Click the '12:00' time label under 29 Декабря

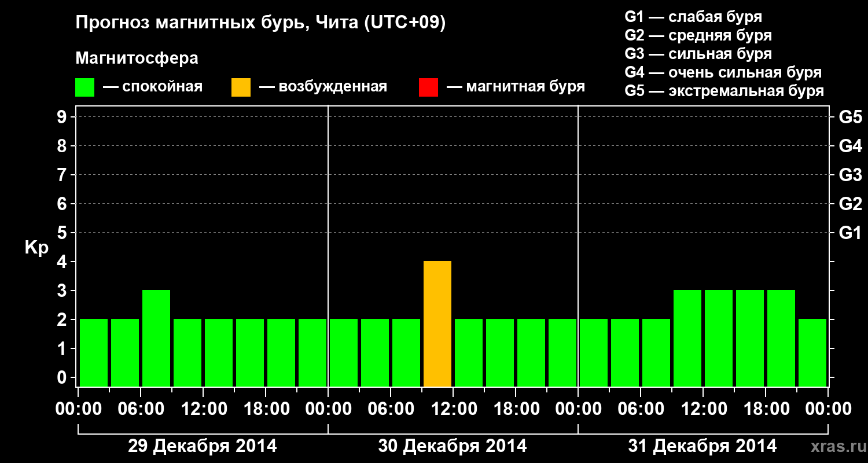203,409
